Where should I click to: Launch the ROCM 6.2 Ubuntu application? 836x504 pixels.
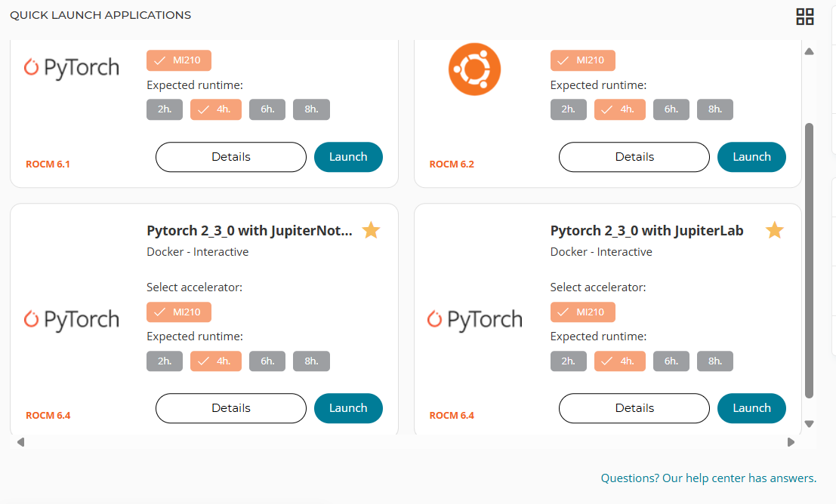pos(751,157)
